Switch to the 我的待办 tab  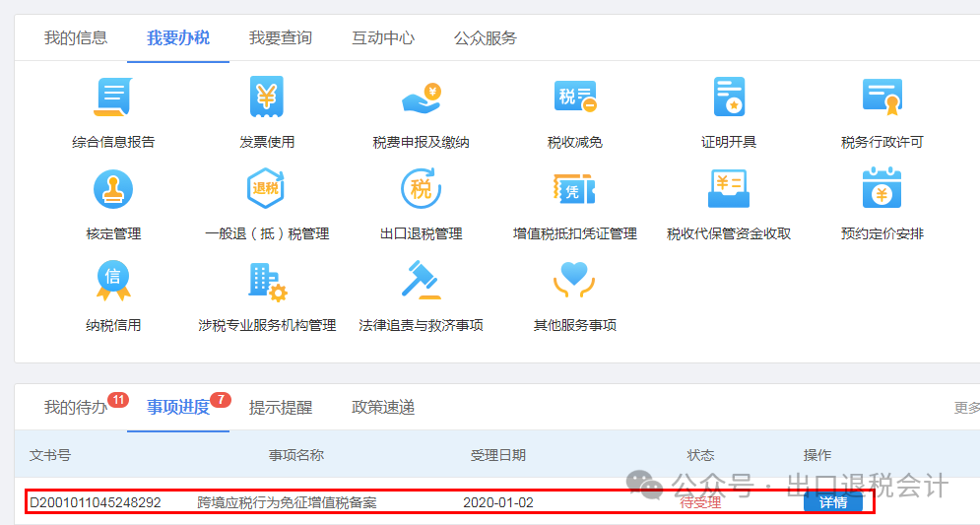pos(76,408)
